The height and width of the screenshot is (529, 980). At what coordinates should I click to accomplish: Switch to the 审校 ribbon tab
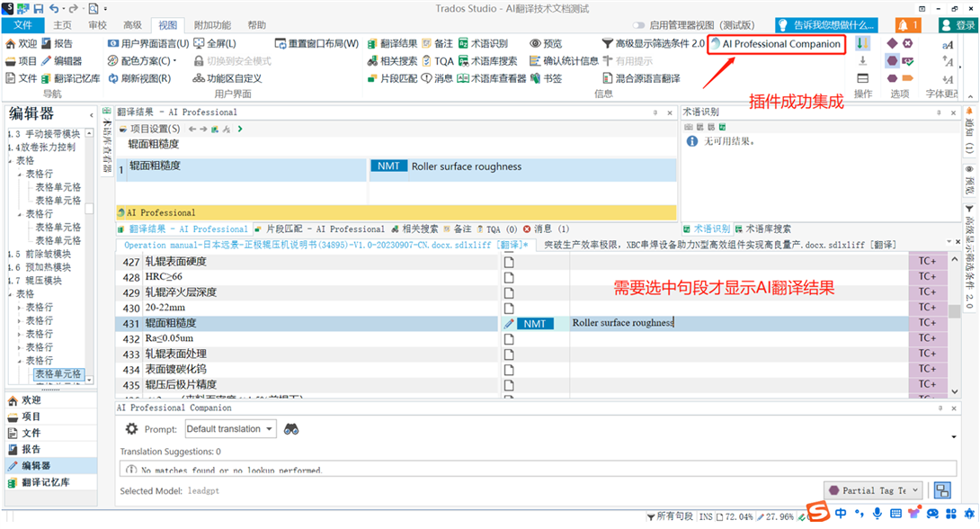98,24
